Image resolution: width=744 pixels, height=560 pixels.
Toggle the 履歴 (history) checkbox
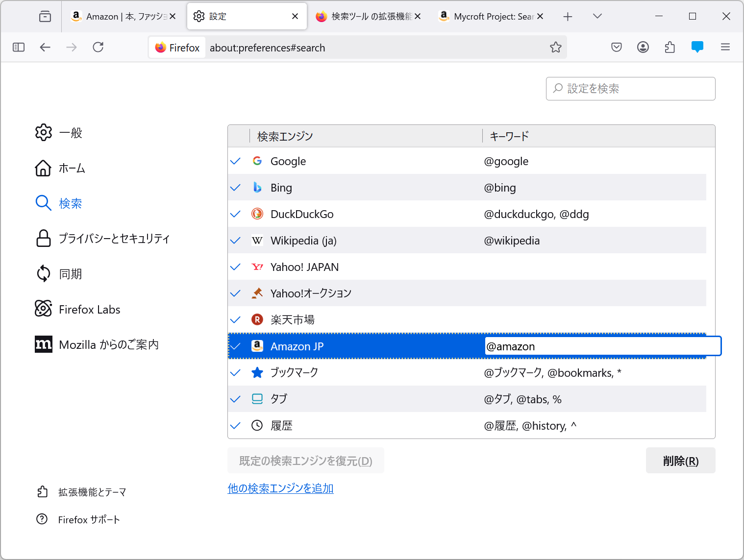pos(236,425)
